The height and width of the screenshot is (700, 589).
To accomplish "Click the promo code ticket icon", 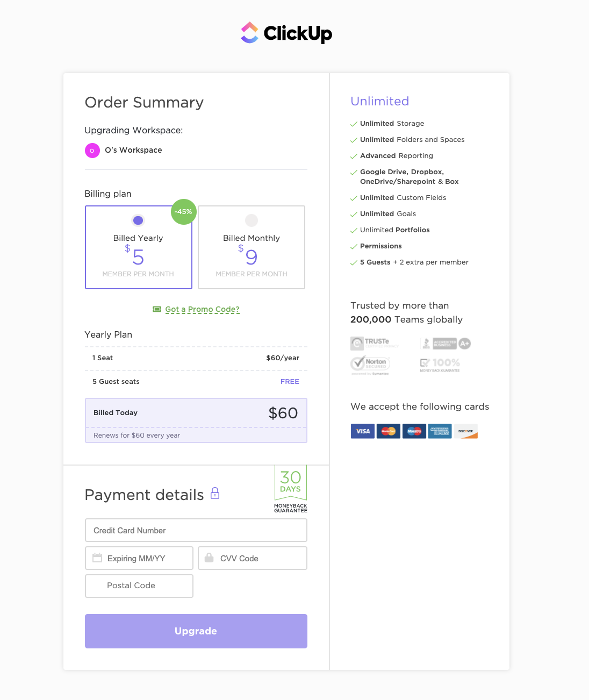I will click(x=157, y=309).
